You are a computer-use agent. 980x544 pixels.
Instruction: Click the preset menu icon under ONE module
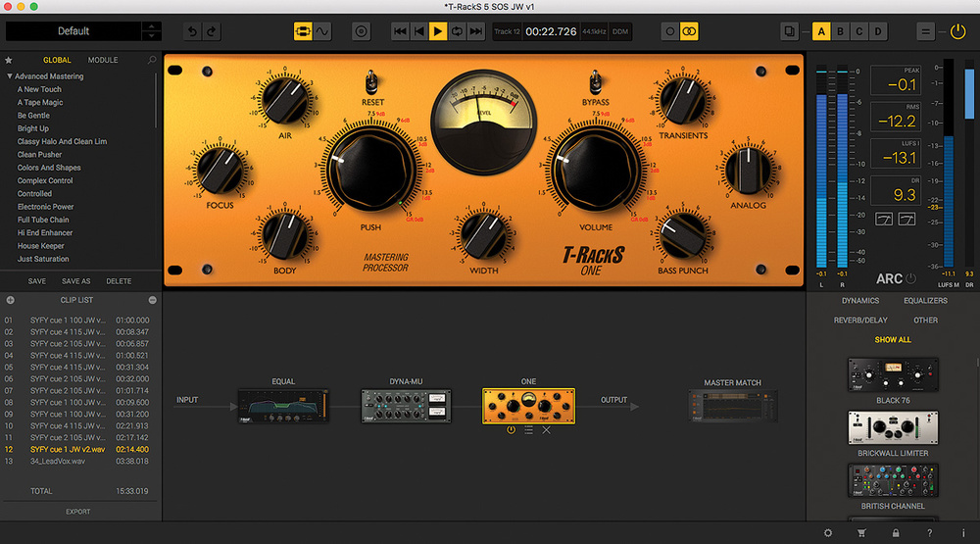[x=528, y=429]
